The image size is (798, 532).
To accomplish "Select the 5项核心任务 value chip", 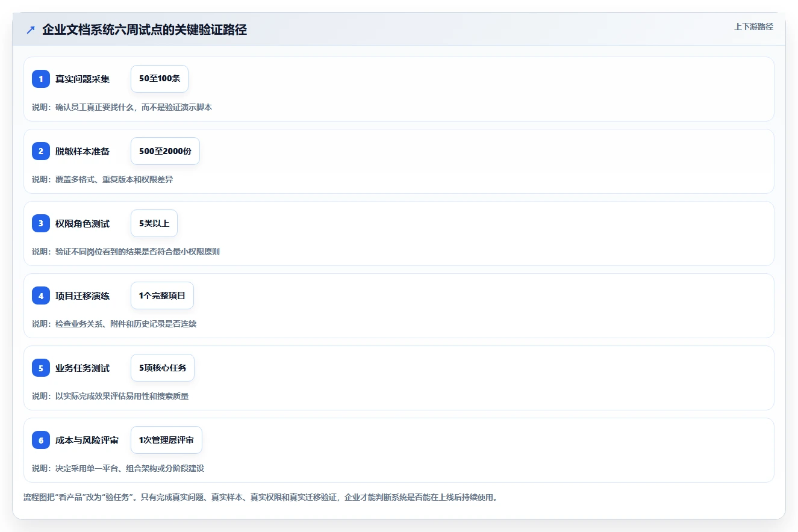I will tap(163, 368).
